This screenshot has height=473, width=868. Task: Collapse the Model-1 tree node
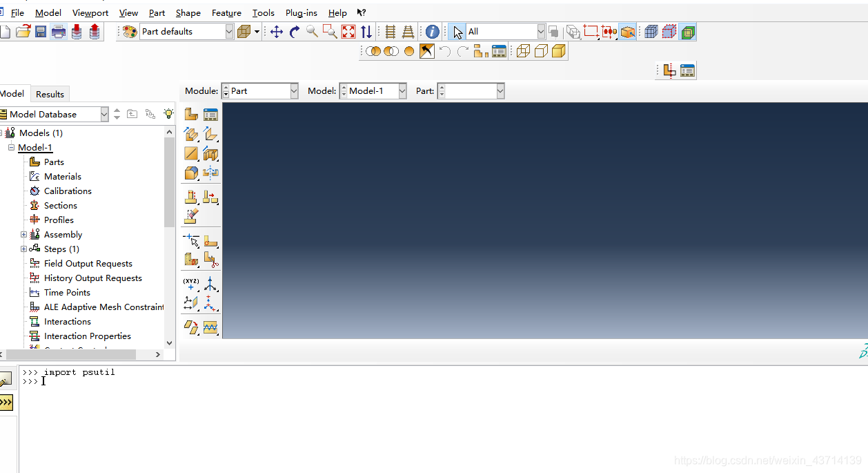click(11, 147)
